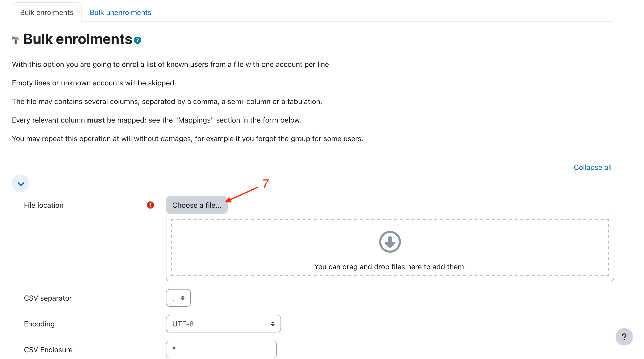Open the Encoding UTF-8 dropdown

(223, 324)
